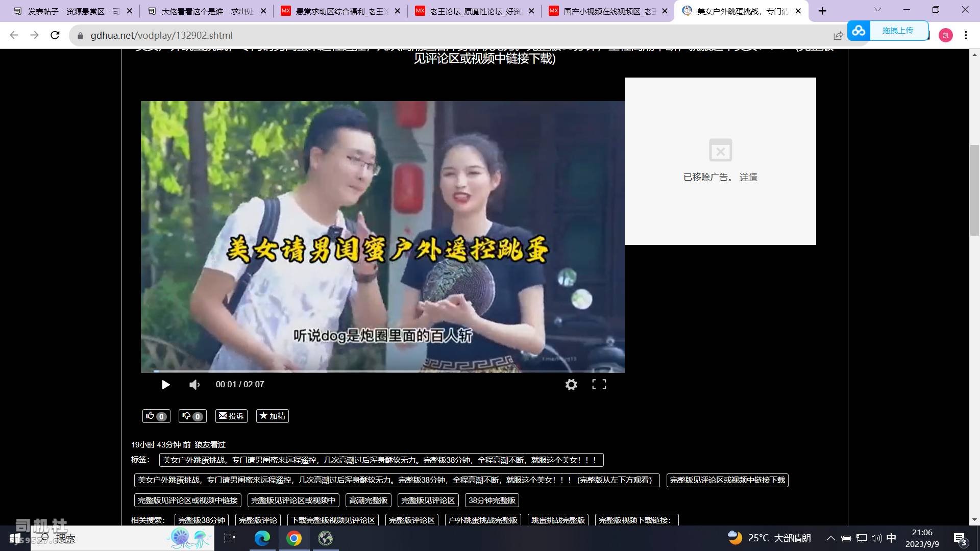
Task: Open a new browser tab
Action: point(822,11)
